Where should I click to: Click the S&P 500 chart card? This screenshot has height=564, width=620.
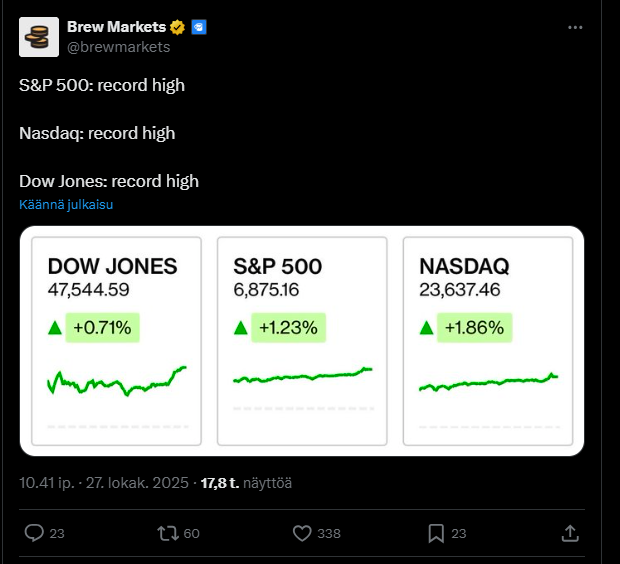coord(302,340)
